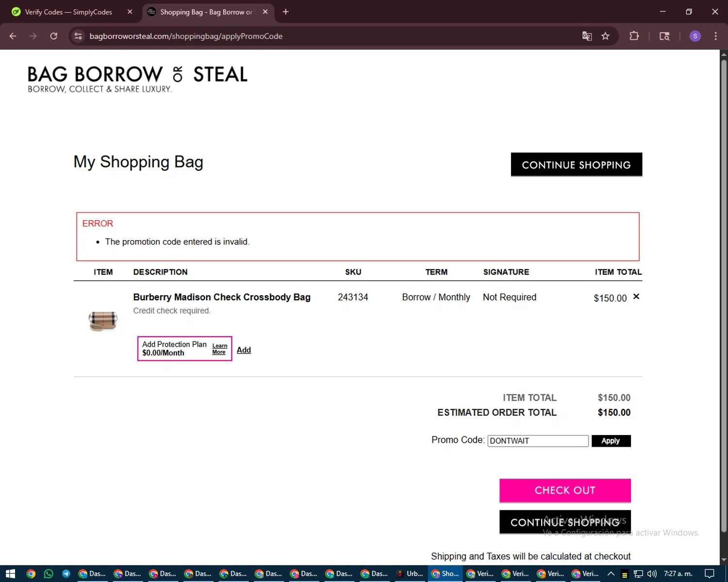Screen dimensions: 728x582
Task: Apply the promo code
Action: click(611, 441)
